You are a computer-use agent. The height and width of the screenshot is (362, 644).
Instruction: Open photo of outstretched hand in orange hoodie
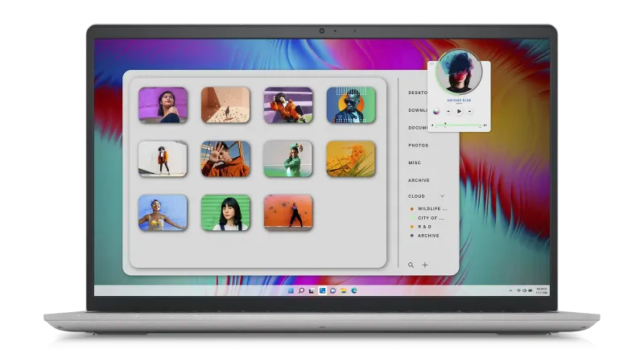point(225,158)
